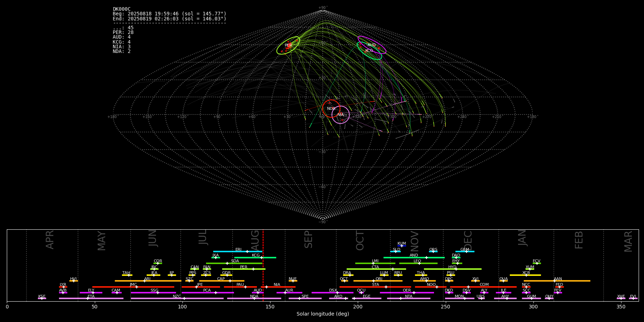Click the LMI shower label in timeline
Screen dimensions: 644x322
coord(375,261)
